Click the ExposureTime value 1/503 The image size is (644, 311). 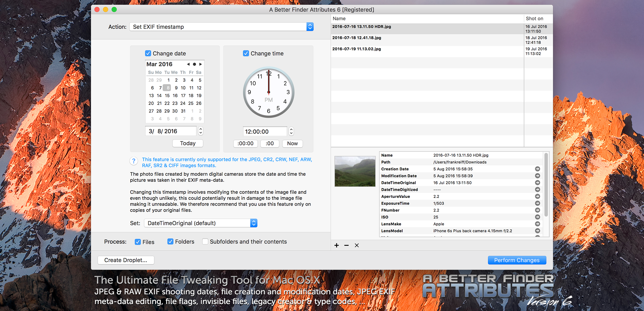[x=438, y=203]
